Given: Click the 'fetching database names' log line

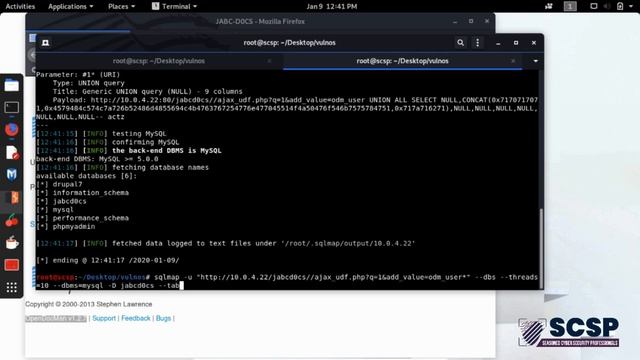Looking at the screenshot, I should tap(160, 167).
